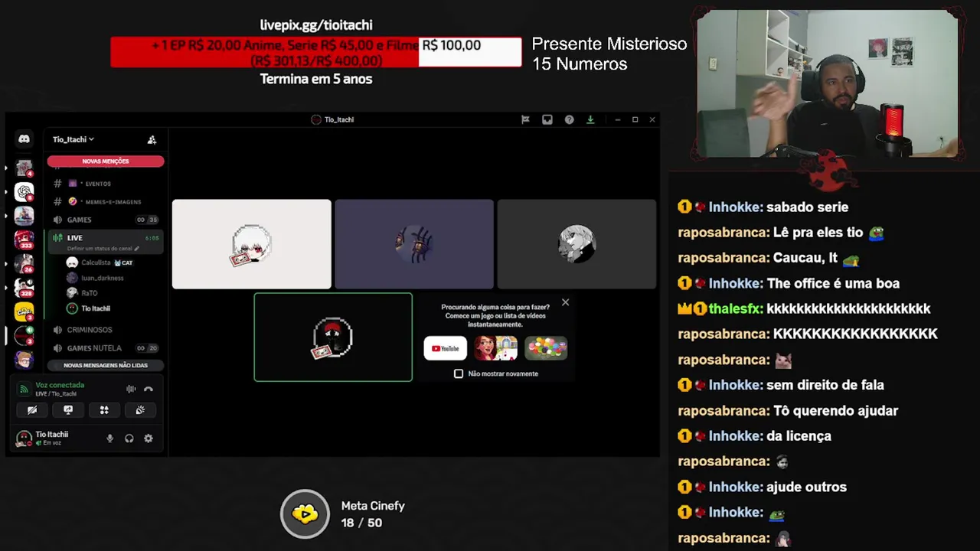Click NOVAS MENSAGENS NÃO LIDAS banner
The image size is (980, 551).
pos(106,365)
